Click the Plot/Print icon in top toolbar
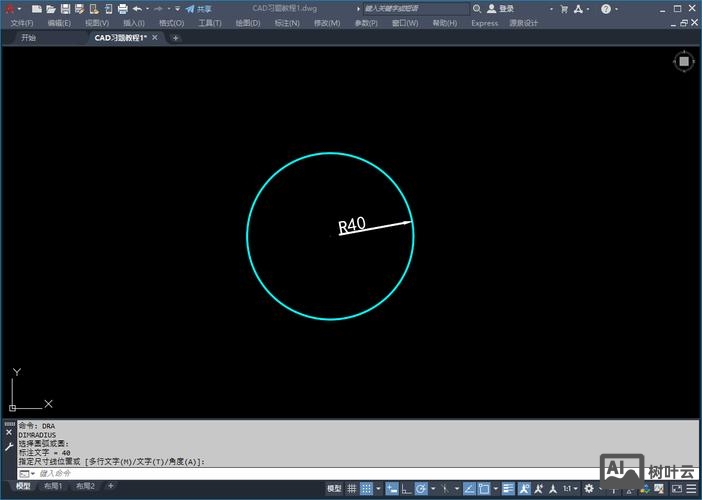Image resolution: width=702 pixels, height=500 pixels. coord(122,9)
